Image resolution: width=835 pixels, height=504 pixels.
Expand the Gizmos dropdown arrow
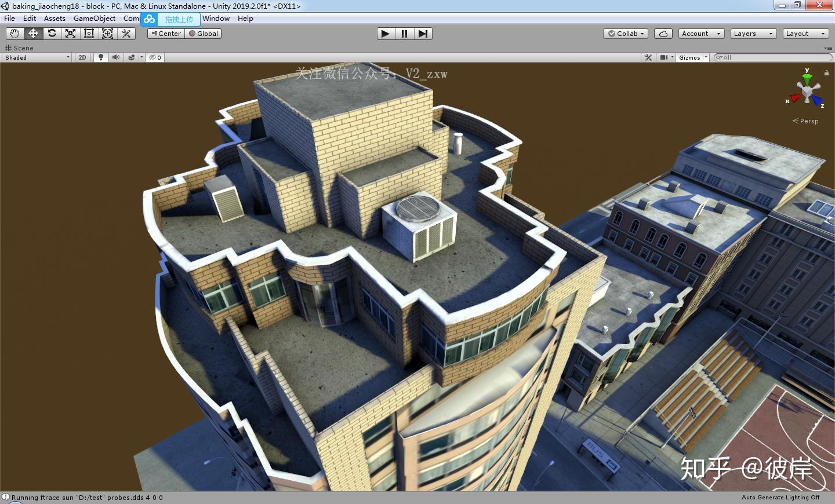706,57
